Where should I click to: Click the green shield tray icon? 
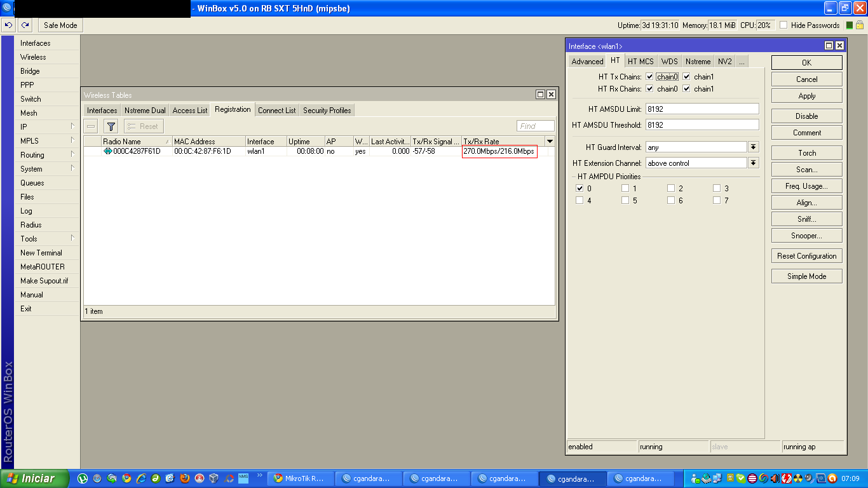pyautogui.click(x=741, y=478)
